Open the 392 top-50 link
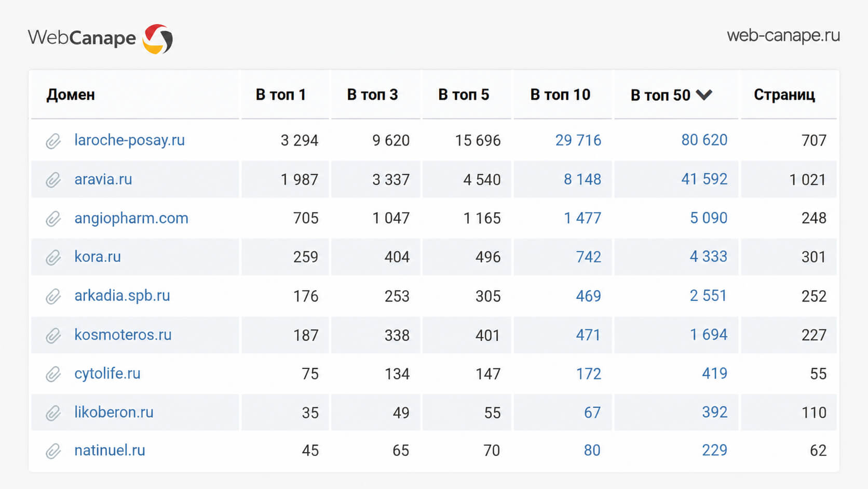The height and width of the screenshot is (489, 868). point(714,413)
